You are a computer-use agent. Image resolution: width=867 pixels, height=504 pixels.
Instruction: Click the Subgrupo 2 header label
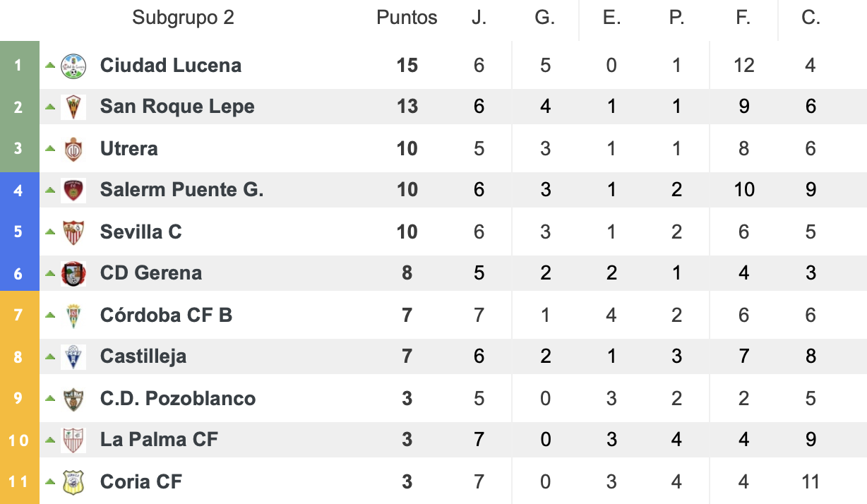[183, 18]
